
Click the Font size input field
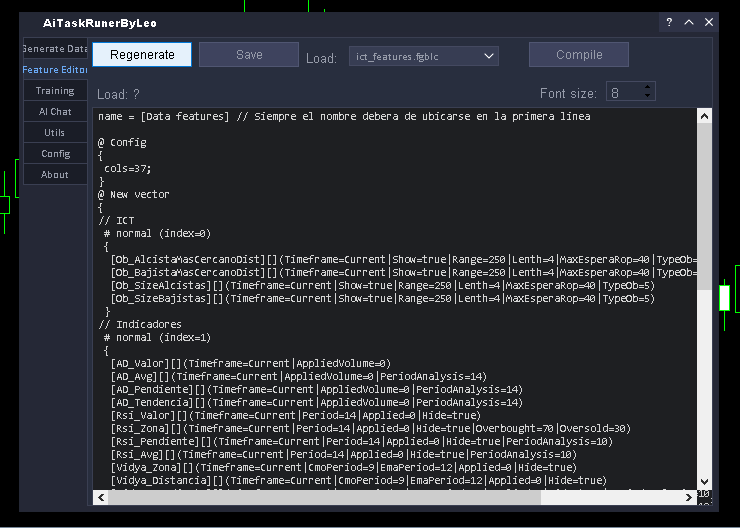pyautogui.click(x=623, y=93)
